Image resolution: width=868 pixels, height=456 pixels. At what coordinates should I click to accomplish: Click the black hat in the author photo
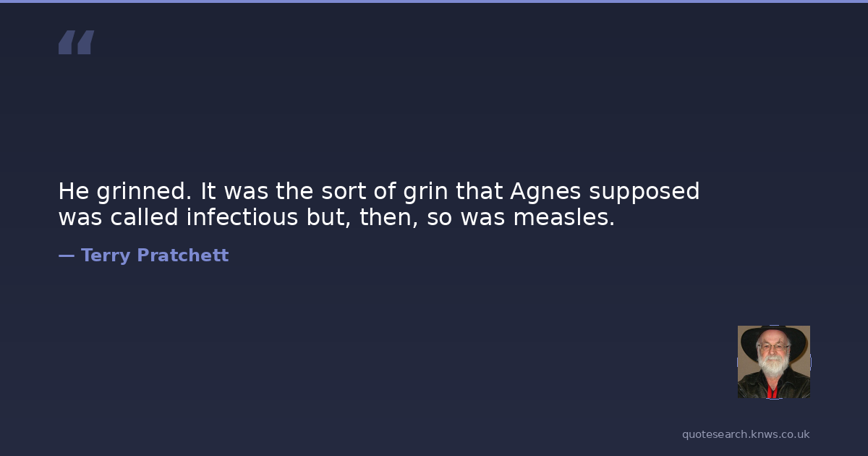tap(773, 336)
